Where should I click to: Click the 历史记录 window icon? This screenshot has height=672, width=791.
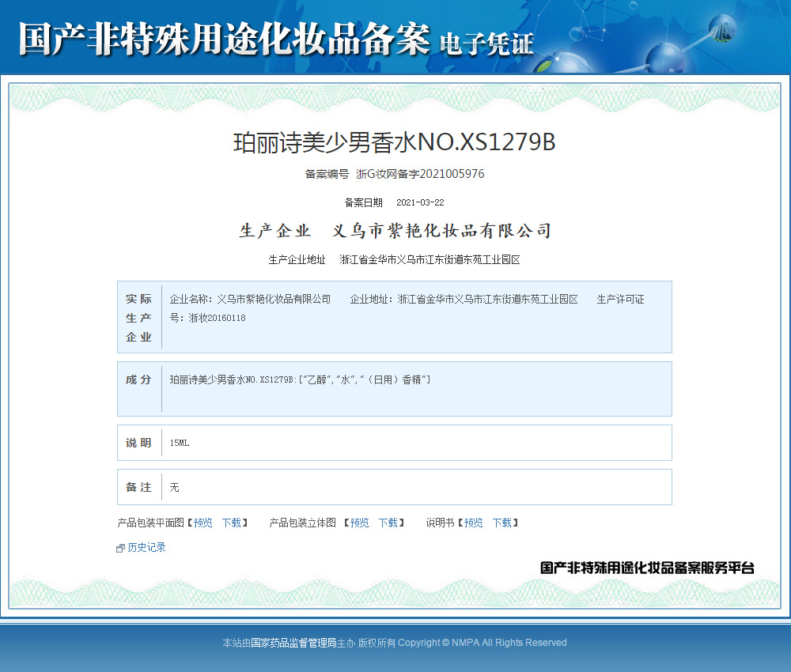click(x=120, y=548)
